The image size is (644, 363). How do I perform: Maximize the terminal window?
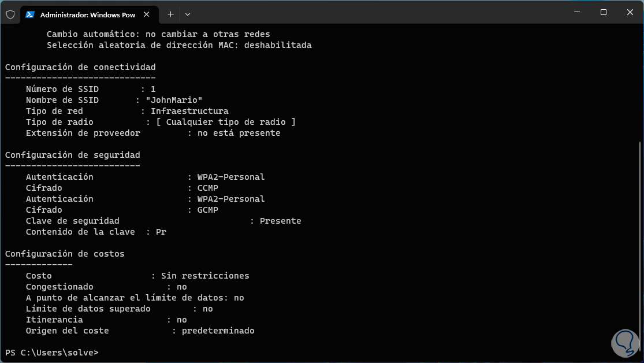tap(603, 12)
